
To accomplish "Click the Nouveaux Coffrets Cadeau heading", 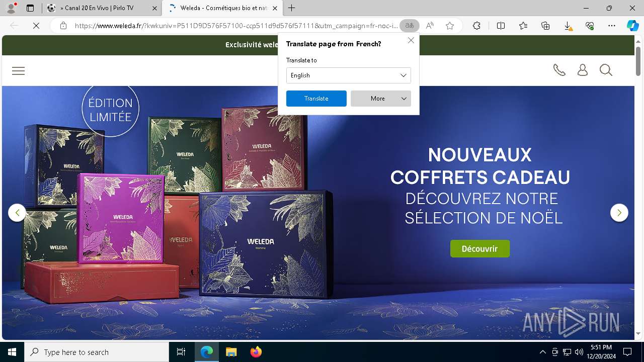I will (480, 166).
